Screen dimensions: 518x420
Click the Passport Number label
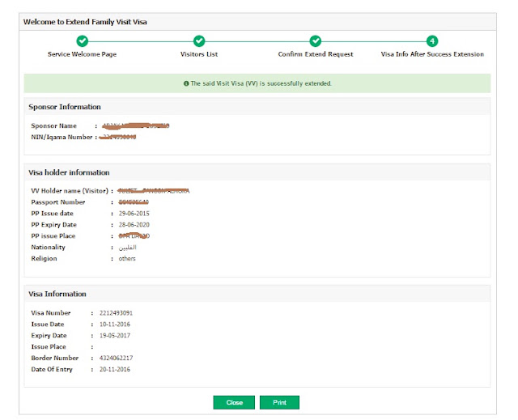point(58,202)
